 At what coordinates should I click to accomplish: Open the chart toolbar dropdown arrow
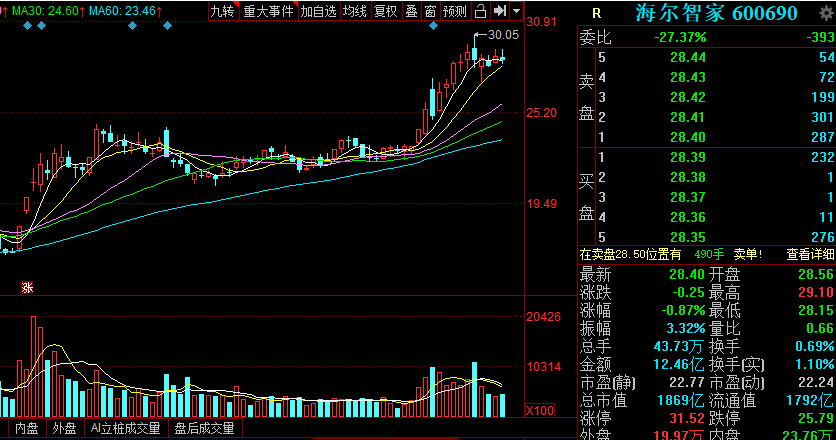pos(516,11)
